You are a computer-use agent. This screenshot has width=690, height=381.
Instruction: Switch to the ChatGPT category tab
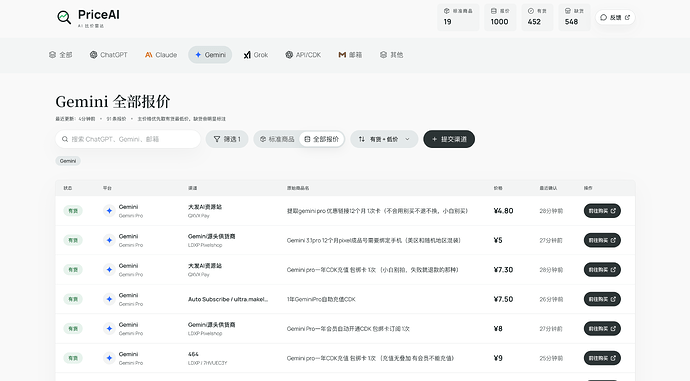[x=108, y=55]
